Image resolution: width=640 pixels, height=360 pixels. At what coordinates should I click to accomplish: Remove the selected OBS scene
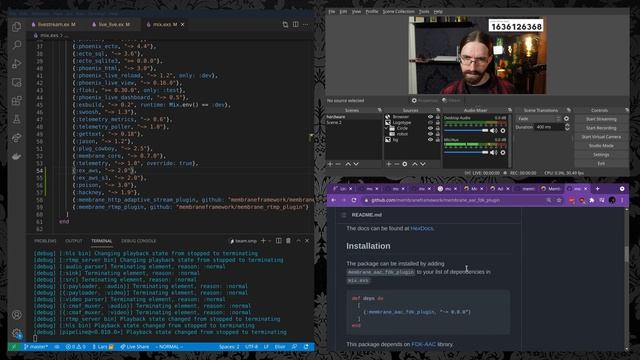point(338,164)
